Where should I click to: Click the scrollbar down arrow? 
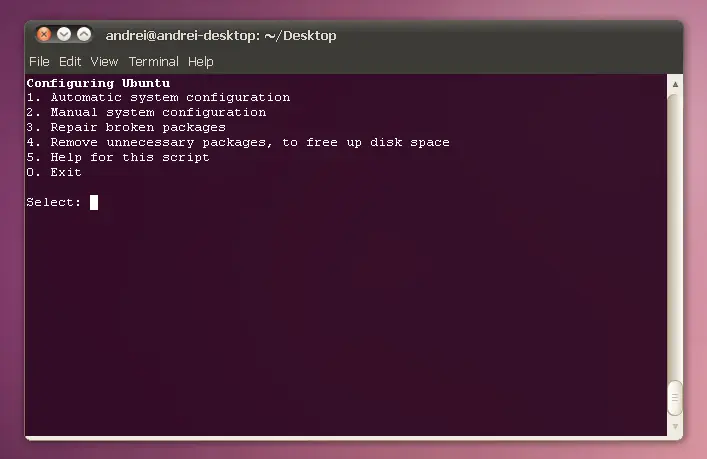675,427
